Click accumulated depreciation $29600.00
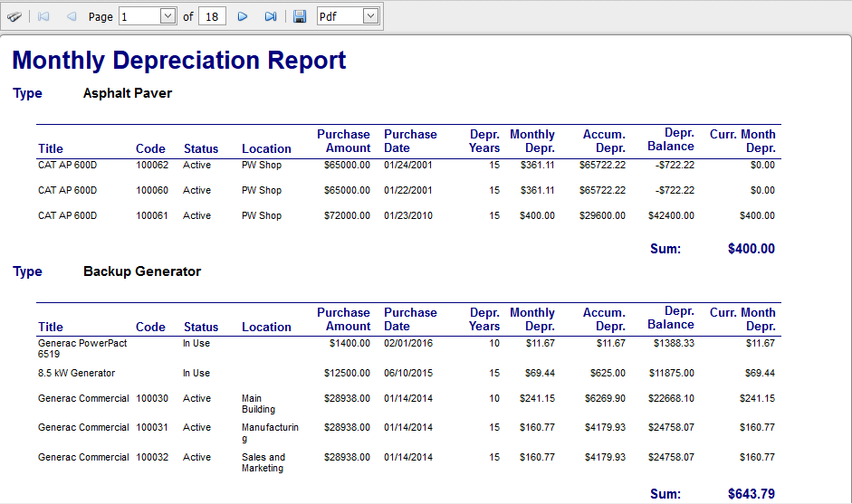 [x=602, y=215]
